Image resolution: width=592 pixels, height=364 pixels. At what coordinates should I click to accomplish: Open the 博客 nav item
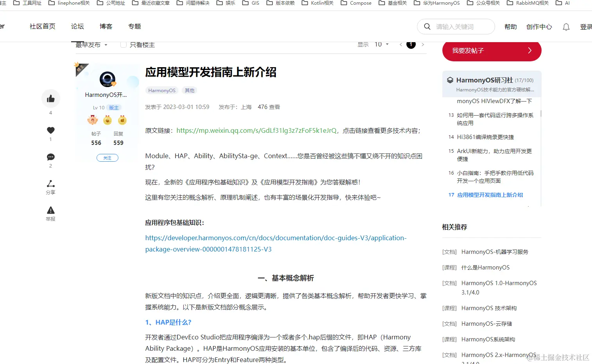106,27
